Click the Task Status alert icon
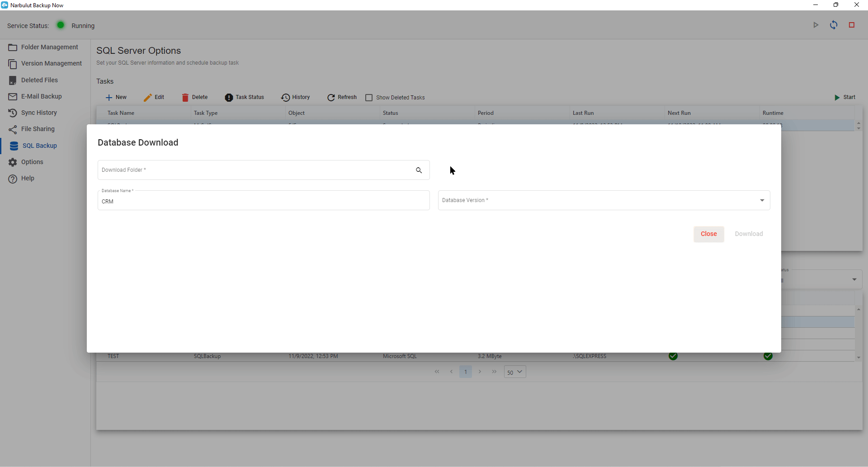868x467 pixels. point(229,98)
